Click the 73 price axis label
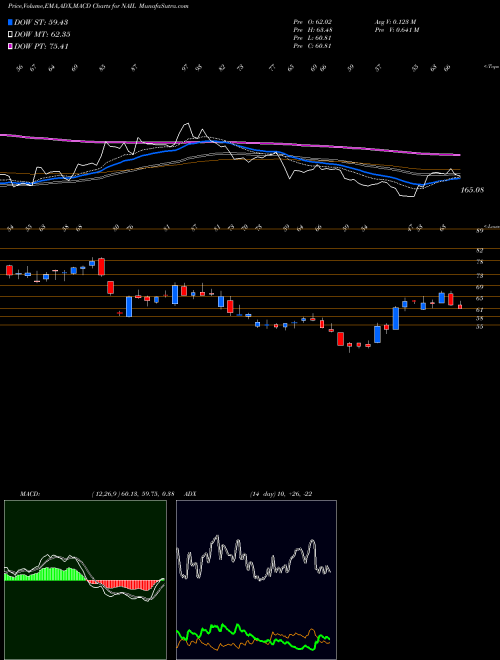 479,276
